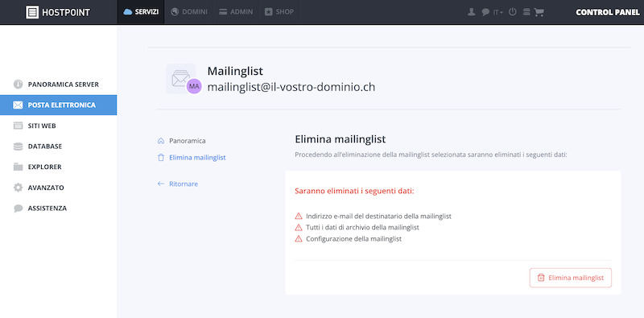Expand the IT language dropdown
The height and width of the screenshot is (318, 644).
coord(497,12)
